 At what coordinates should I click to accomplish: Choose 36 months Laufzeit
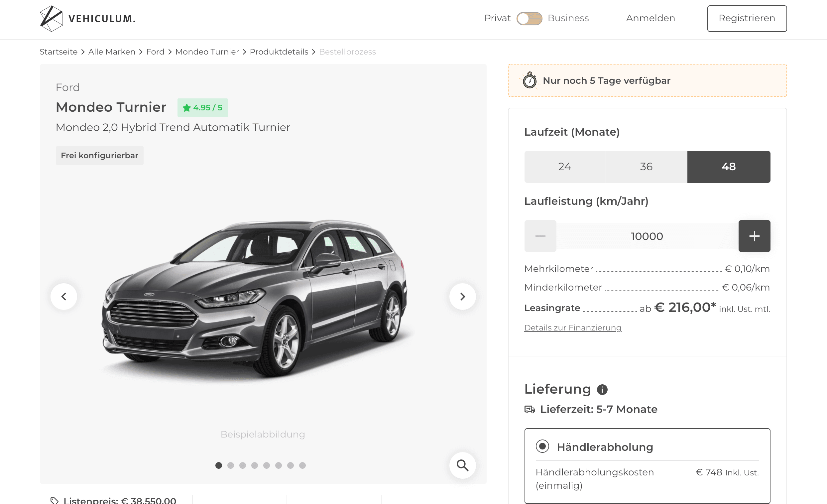pyautogui.click(x=647, y=167)
